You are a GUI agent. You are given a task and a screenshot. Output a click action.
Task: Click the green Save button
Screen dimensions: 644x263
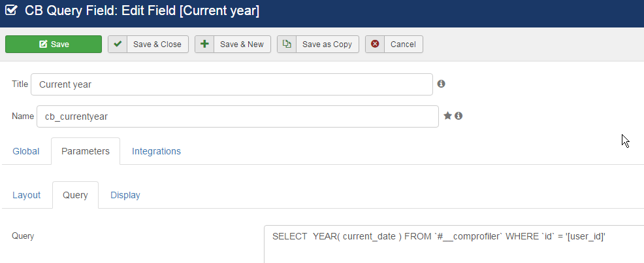coord(54,44)
